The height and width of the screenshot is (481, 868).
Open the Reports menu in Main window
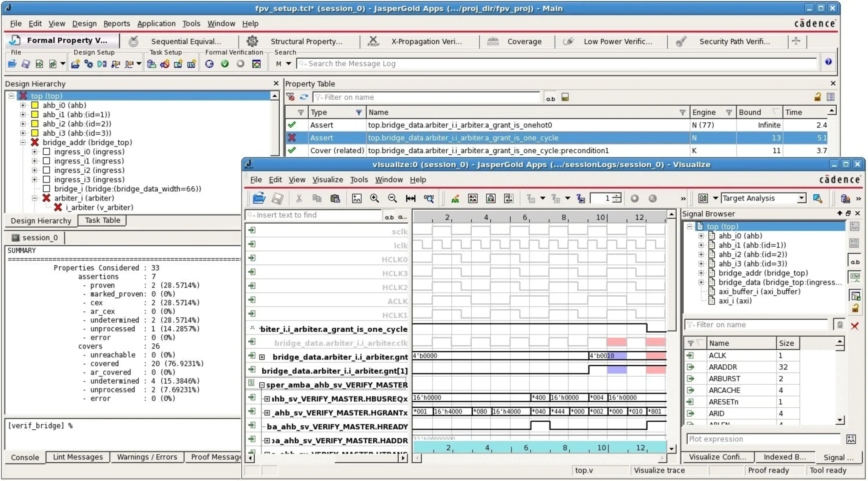pyautogui.click(x=117, y=23)
